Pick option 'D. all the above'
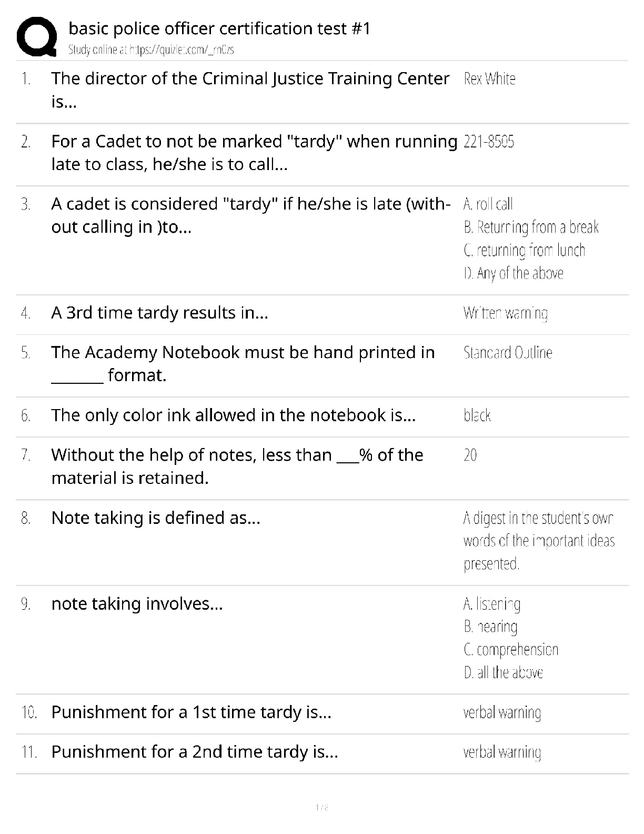 (x=503, y=673)
